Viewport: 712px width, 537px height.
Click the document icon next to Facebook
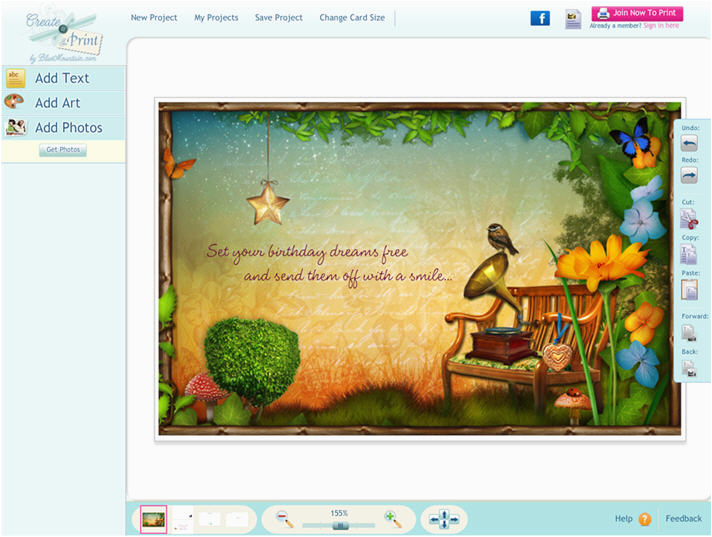573,20
